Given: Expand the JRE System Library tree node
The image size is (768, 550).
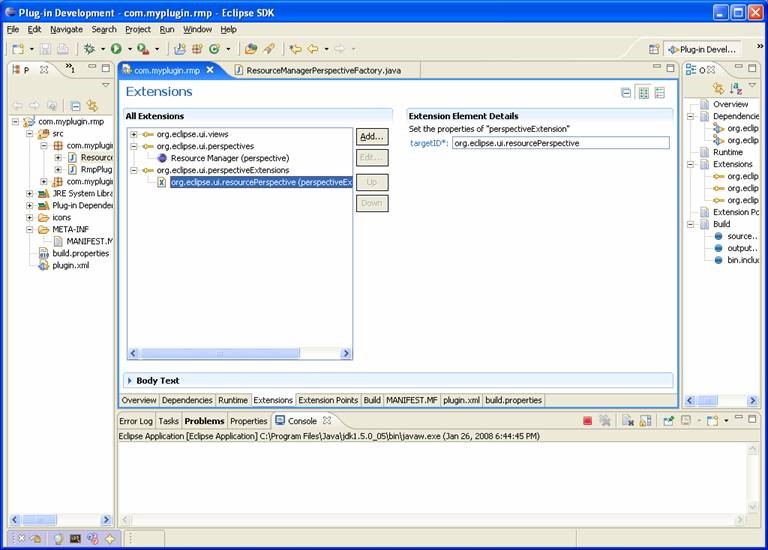Looking at the screenshot, I should [30, 193].
